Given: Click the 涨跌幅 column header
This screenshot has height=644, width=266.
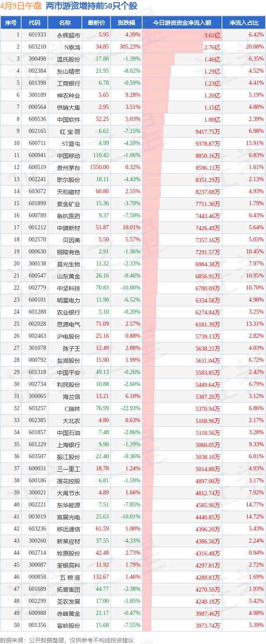Looking at the screenshot, I should [127, 23].
